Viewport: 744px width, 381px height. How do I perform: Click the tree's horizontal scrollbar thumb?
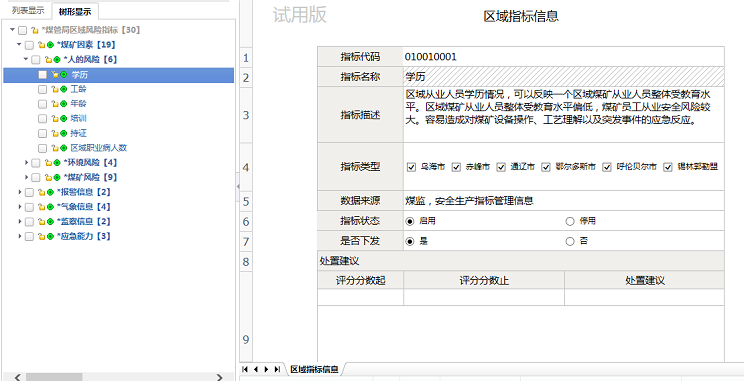54,377
